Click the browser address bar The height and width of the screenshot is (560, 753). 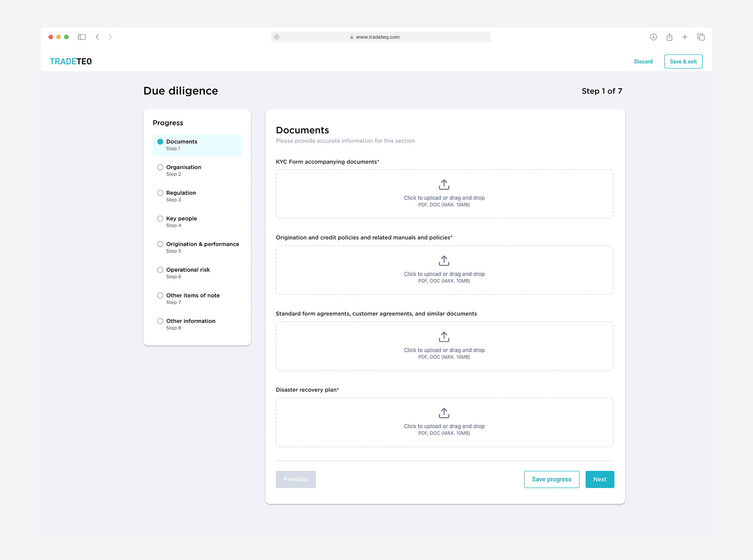(x=380, y=37)
